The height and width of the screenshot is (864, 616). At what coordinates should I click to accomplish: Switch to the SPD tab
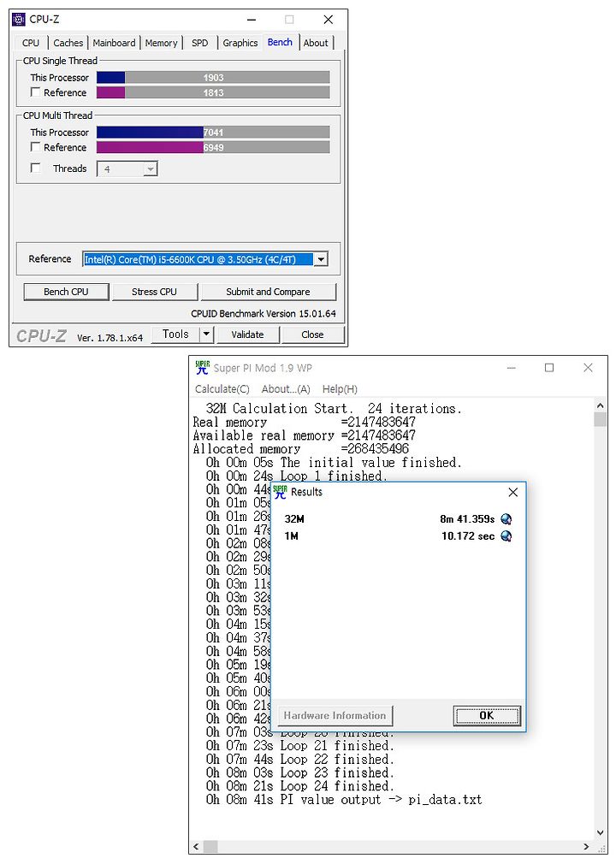[x=200, y=43]
